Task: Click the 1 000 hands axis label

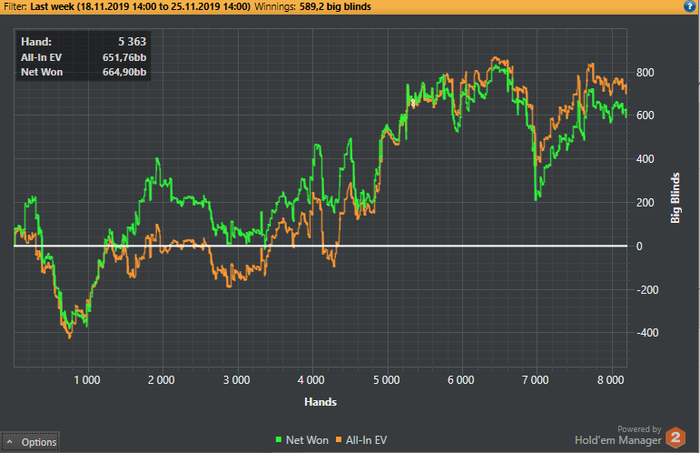Action: point(87,380)
